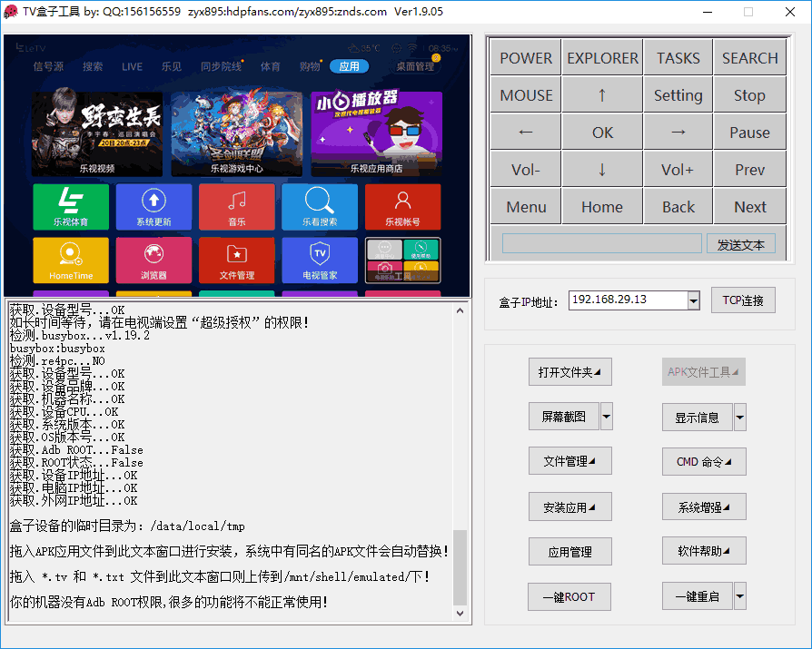Expand the 显示信息 dropdown arrow
The height and width of the screenshot is (649, 812).
pyautogui.click(x=740, y=418)
